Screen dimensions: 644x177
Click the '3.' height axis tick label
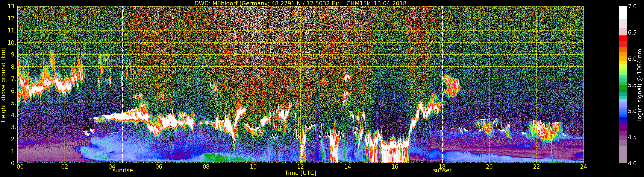click(x=14, y=127)
